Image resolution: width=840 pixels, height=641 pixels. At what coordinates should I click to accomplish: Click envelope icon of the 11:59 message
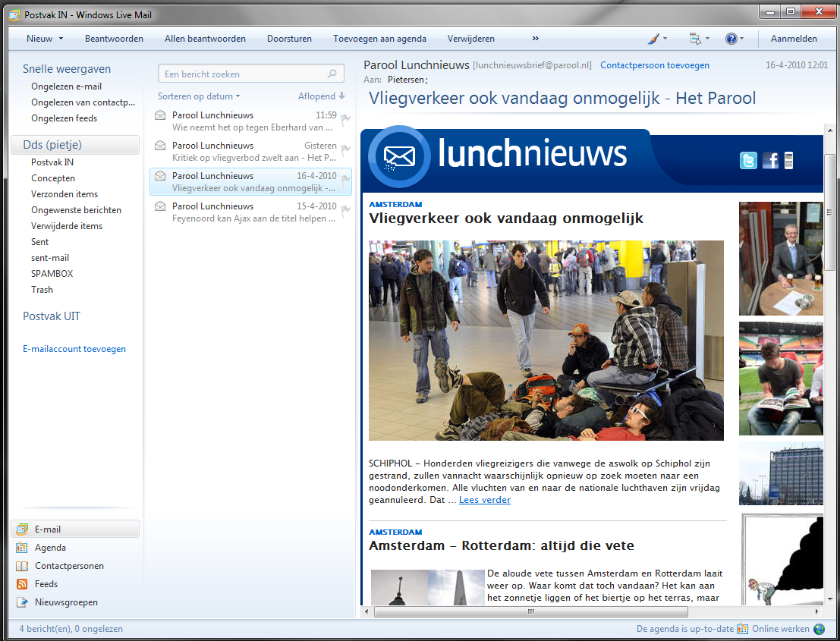click(x=159, y=115)
